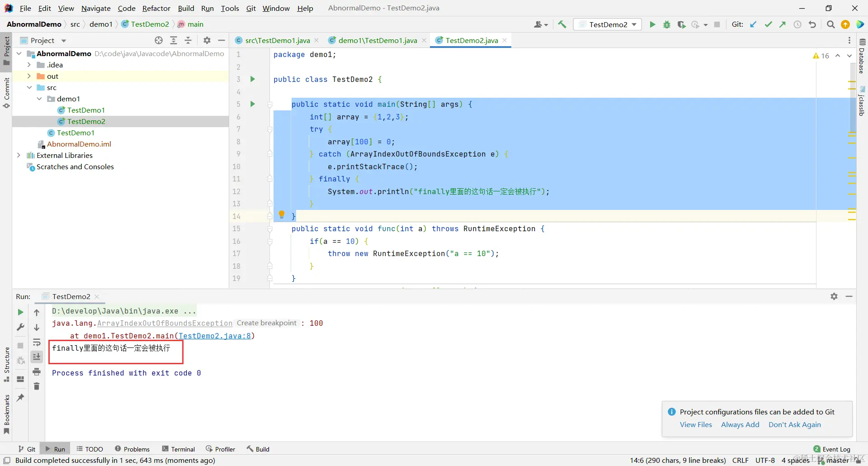Rerun TestDemo2 in the Run panel
868x466 pixels.
pos(20,312)
